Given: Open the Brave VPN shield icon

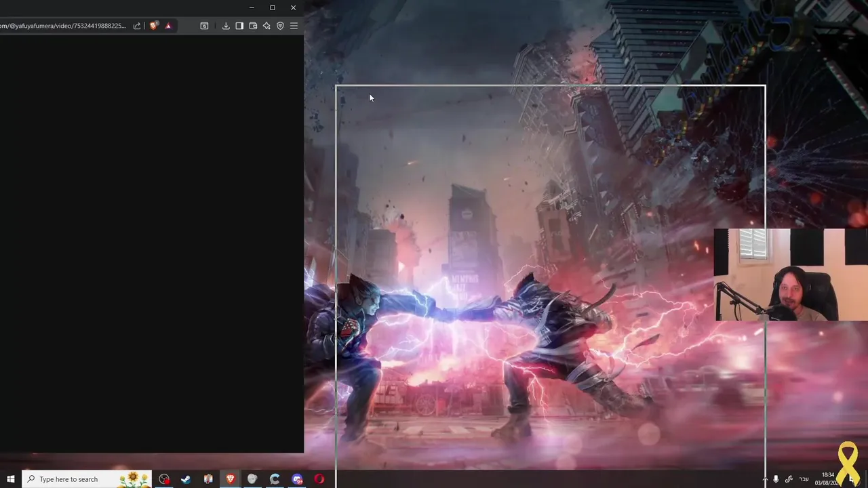Looking at the screenshot, I should pos(280,26).
